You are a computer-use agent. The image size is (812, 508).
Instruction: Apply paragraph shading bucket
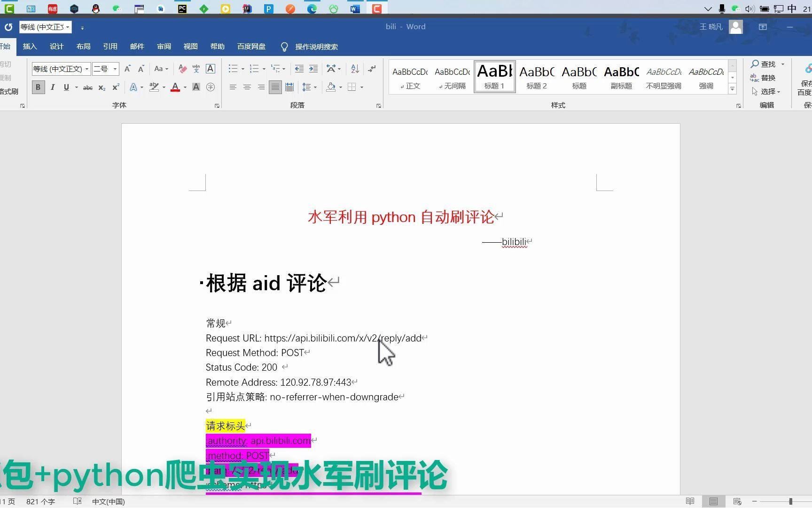point(331,87)
